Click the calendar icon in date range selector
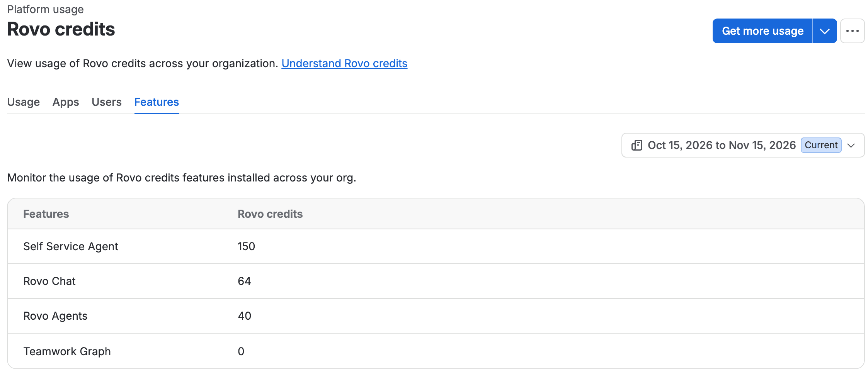868x378 pixels. tap(637, 145)
